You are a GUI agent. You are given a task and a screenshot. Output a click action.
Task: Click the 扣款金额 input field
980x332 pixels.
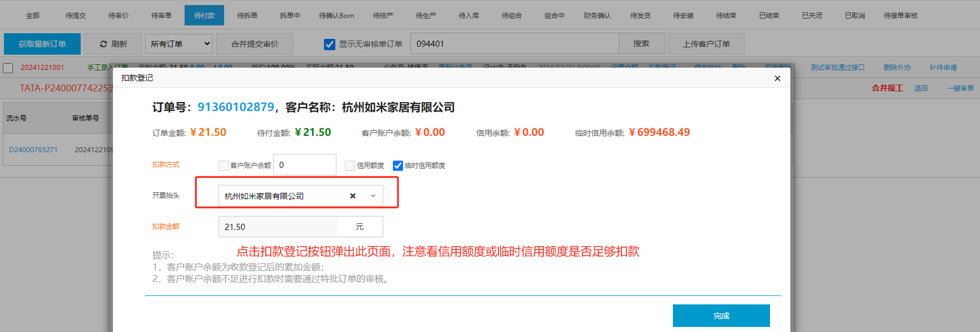pos(278,227)
